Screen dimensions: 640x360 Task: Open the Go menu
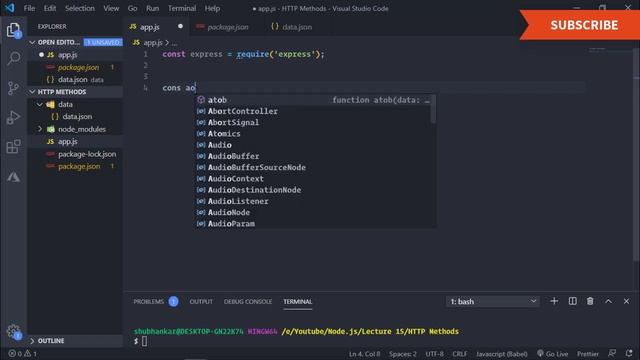point(132,8)
